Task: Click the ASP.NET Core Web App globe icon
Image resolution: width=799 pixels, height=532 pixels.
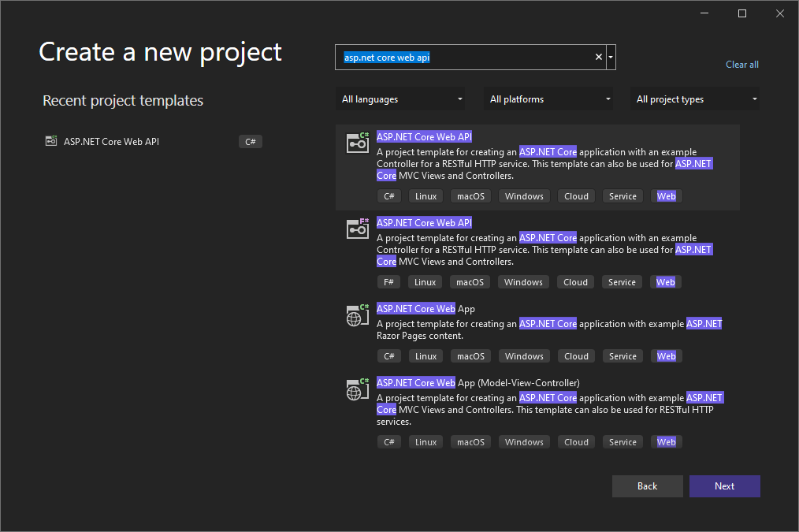Action: click(x=357, y=314)
